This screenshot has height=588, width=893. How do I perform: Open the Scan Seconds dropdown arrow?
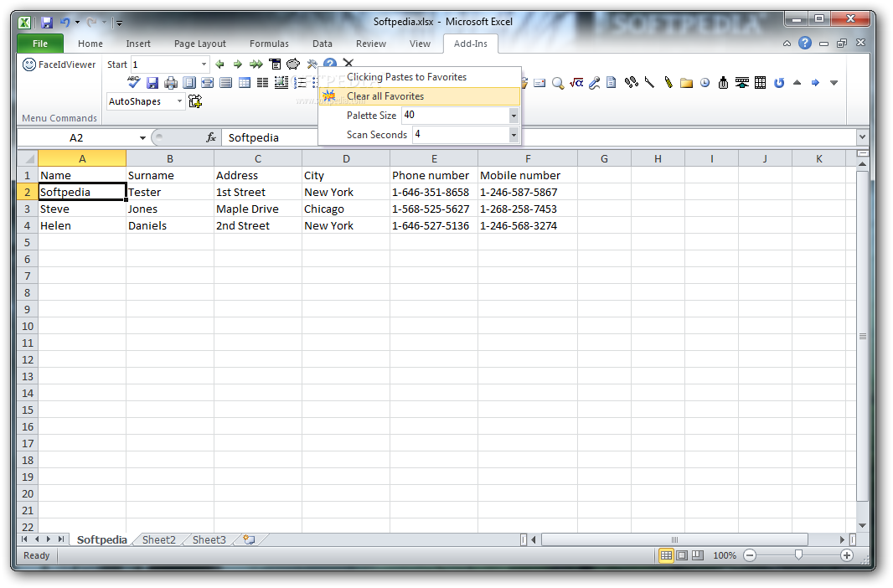(x=514, y=135)
